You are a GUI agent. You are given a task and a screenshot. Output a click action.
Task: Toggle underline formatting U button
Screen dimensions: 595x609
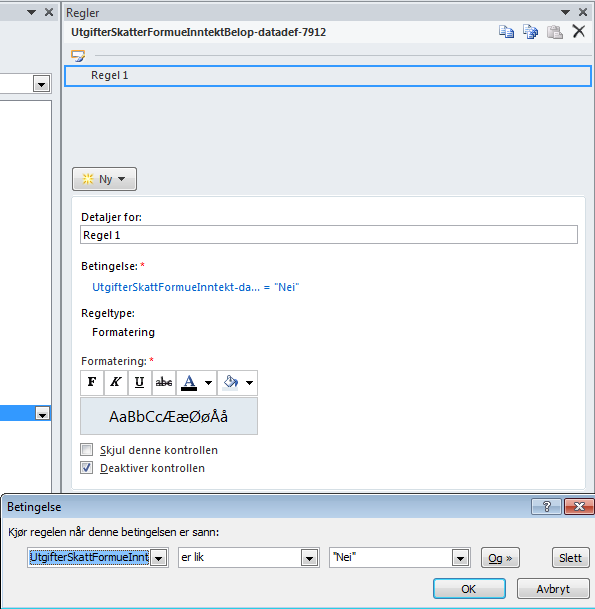139,383
